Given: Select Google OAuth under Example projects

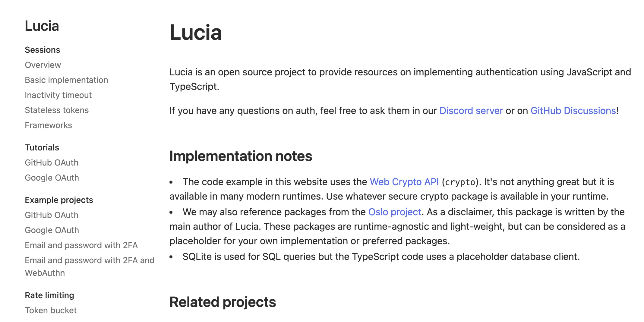Looking at the screenshot, I should click(x=52, y=230).
